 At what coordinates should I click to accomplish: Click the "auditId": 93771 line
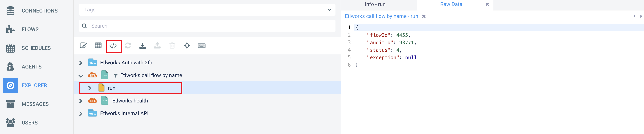[x=391, y=43]
